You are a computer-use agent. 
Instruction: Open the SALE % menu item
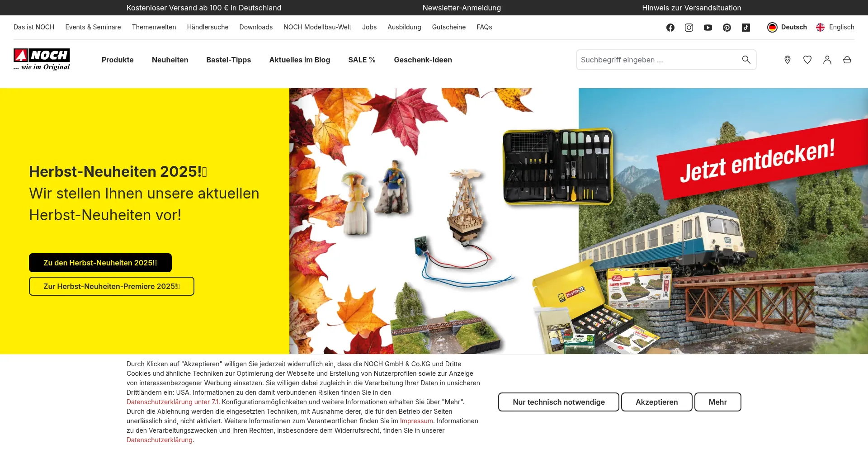click(x=362, y=60)
